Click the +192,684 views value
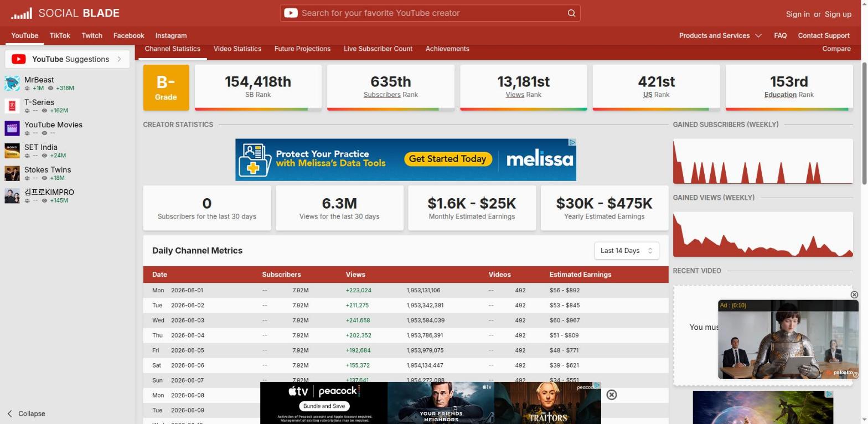Viewport: 868px width, 424px height. point(358,350)
